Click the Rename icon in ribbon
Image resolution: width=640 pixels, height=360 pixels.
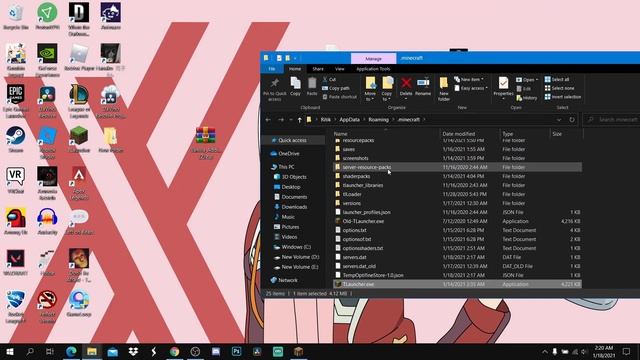tap(423, 83)
